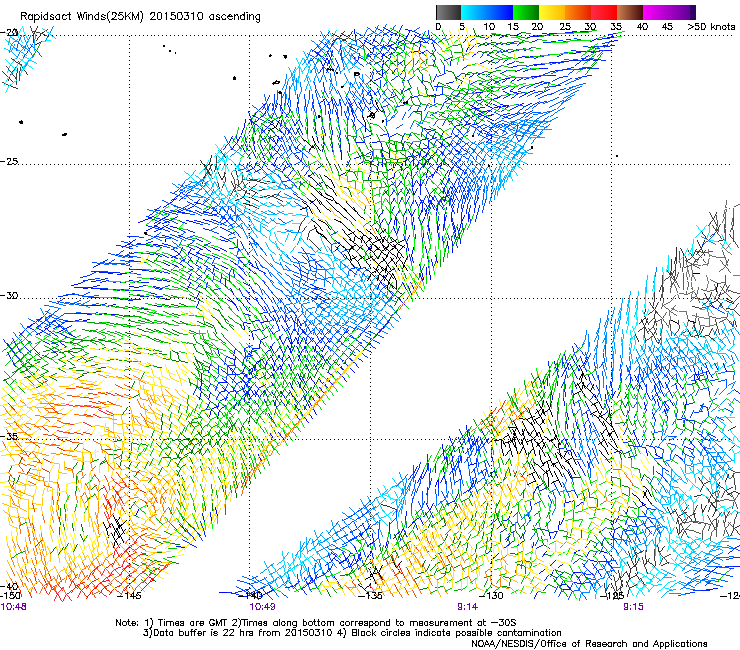Select latitude axis label '-30' on left edge
740x650 pixels.
pyautogui.click(x=9, y=295)
